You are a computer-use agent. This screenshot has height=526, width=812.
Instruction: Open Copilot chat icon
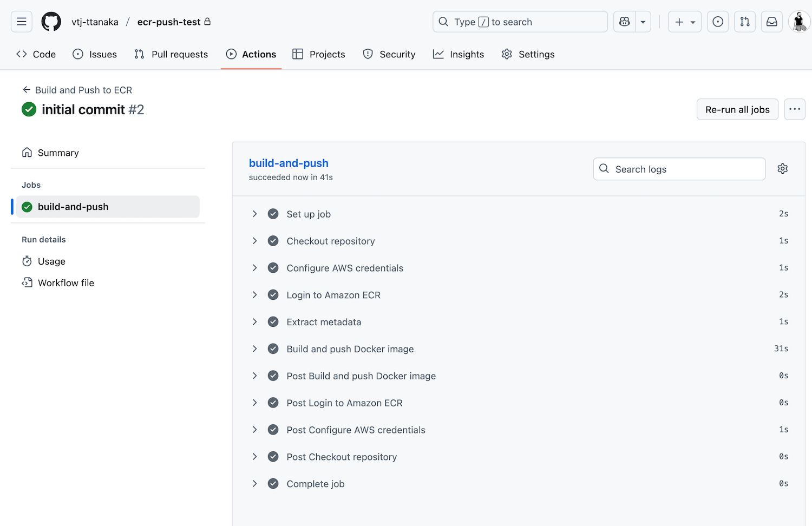point(625,22)
